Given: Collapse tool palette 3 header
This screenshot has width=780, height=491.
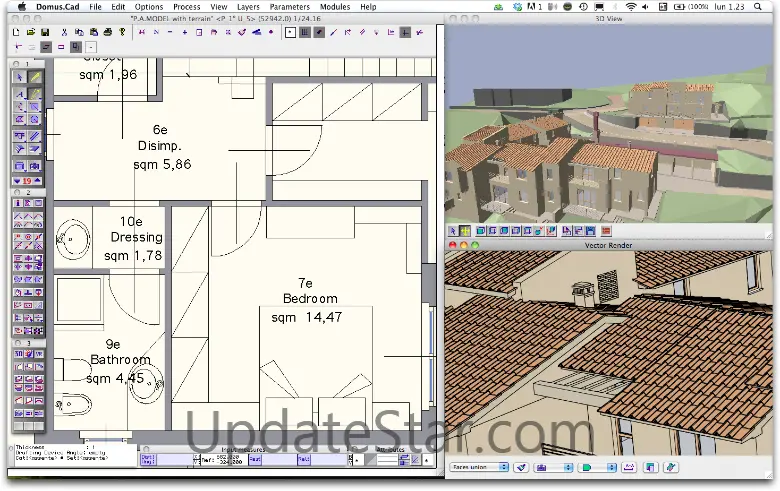Looking at the screenshot, I should click(x=16, y=343).
